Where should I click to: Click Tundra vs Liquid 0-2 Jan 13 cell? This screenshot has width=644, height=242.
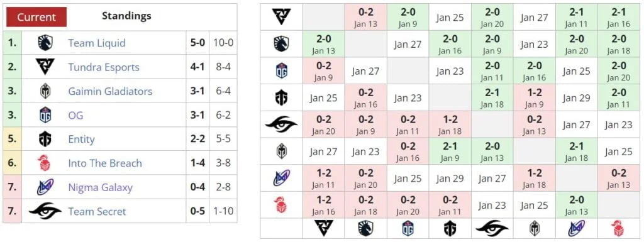click(365, 17)
